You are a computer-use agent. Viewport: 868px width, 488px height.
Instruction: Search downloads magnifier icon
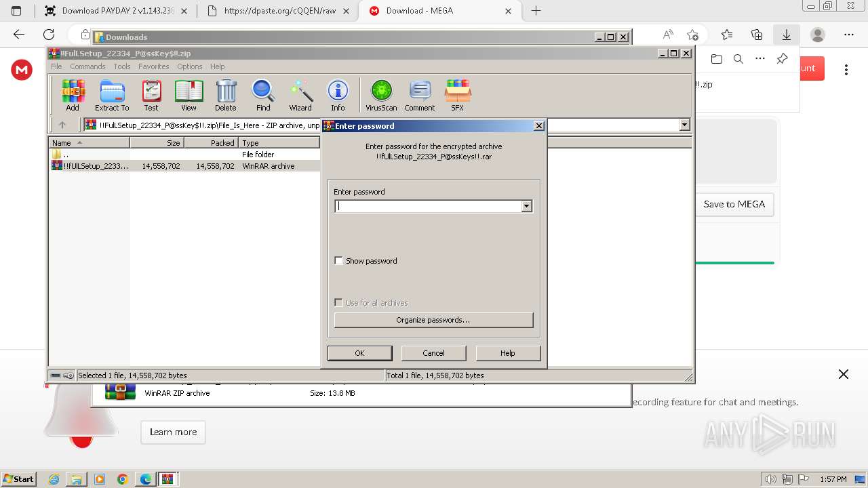point(738,59)
